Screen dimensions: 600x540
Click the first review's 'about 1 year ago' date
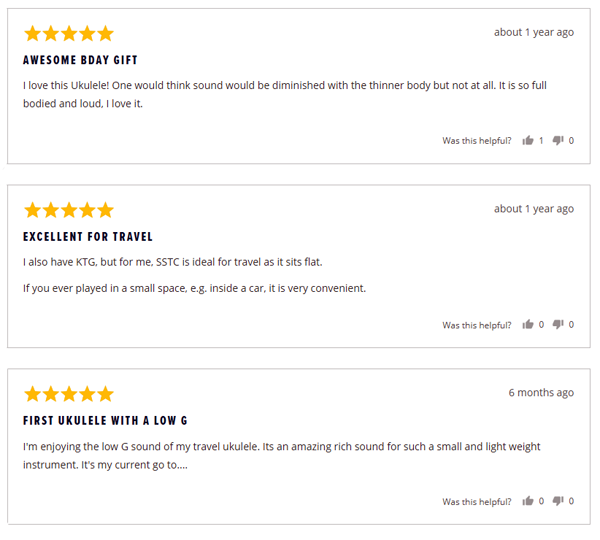tap(534, 33)
